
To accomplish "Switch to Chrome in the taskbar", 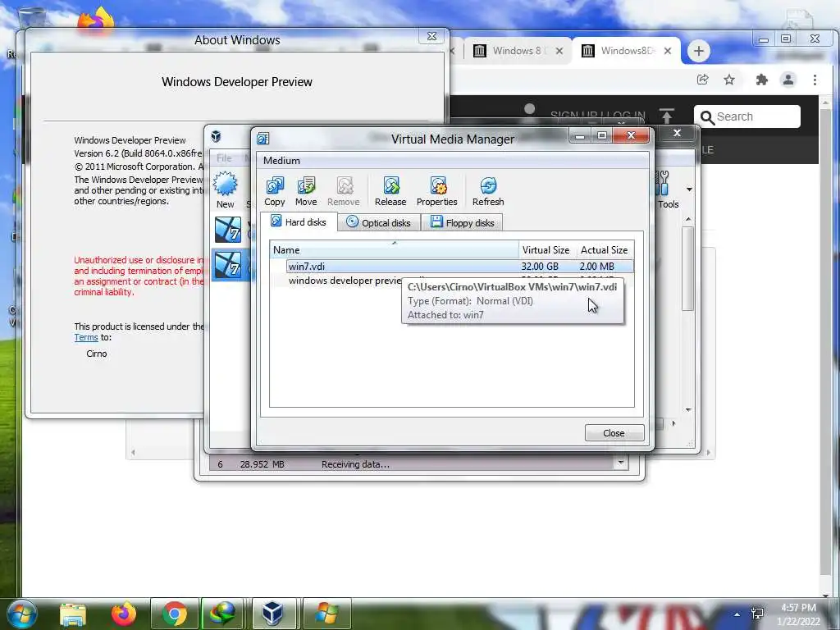I will tap(174, 614).
